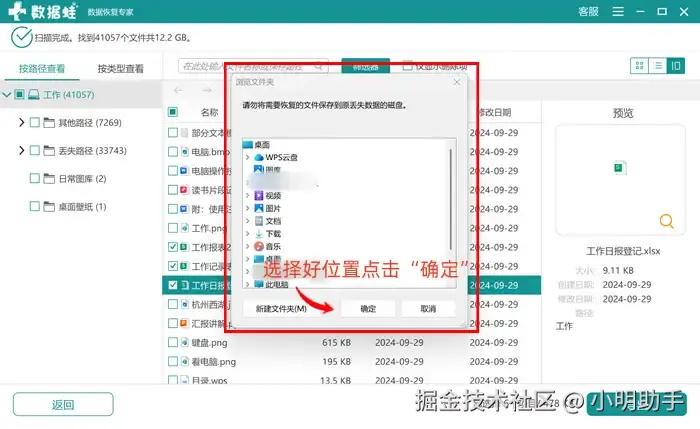
Task: Click the 195 KB size cell
Action: [336, 362]
